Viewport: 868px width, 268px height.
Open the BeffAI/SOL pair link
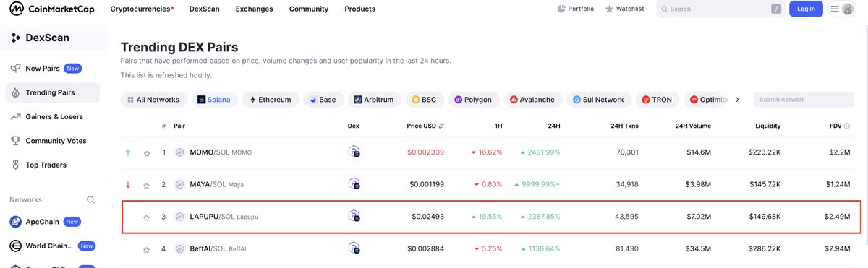point(218,249)
